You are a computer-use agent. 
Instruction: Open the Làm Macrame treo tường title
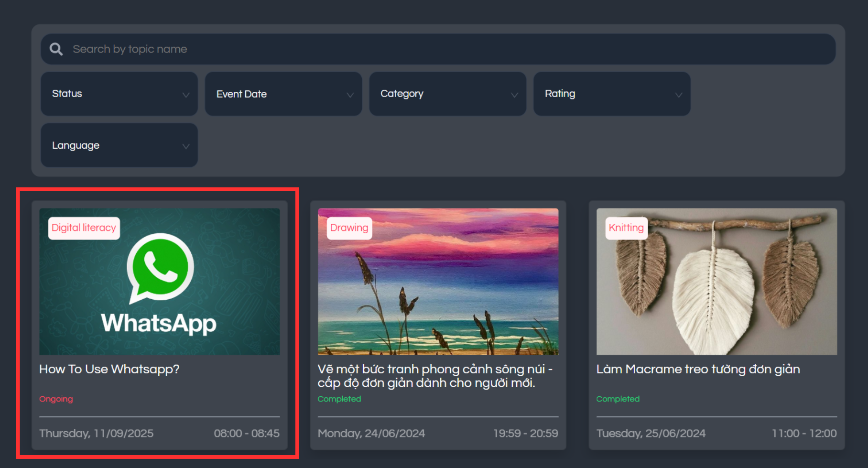pyautogui.click(x=698, y=369)
